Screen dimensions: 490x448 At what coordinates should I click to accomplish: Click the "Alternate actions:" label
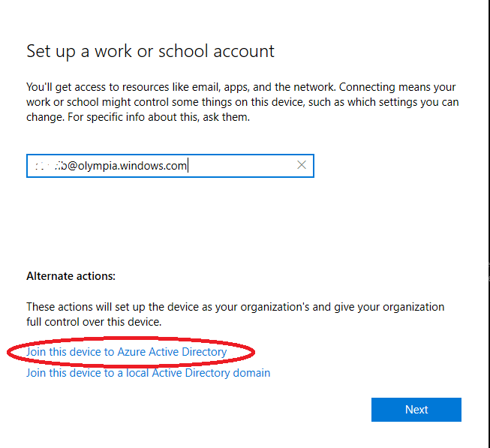[71, 276]
